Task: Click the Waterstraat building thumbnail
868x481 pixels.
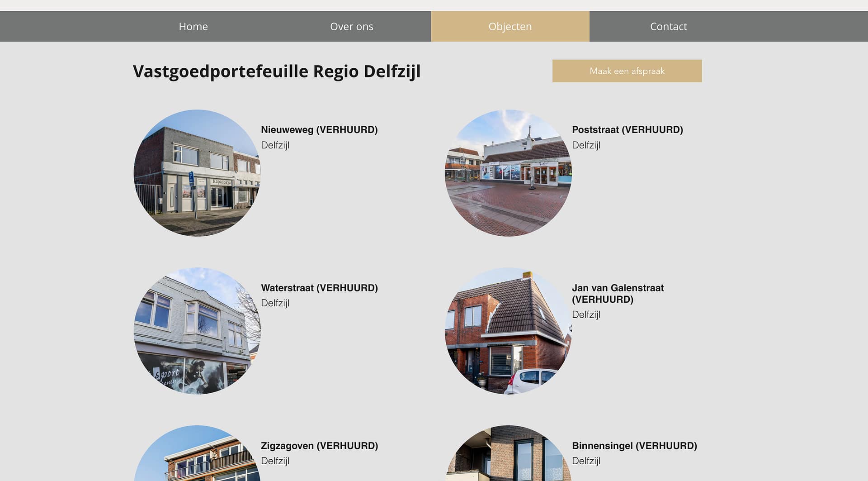Action: click(x=197, y=331)
